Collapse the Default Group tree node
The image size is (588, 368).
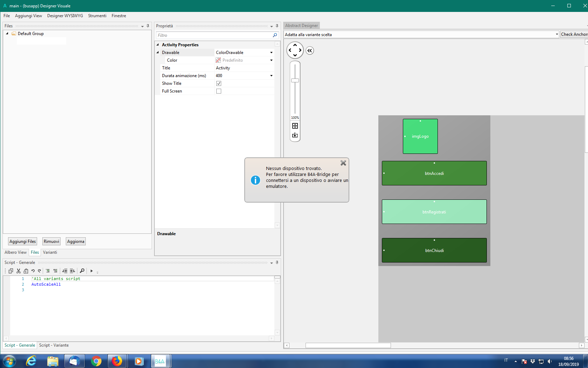(7, 34)
